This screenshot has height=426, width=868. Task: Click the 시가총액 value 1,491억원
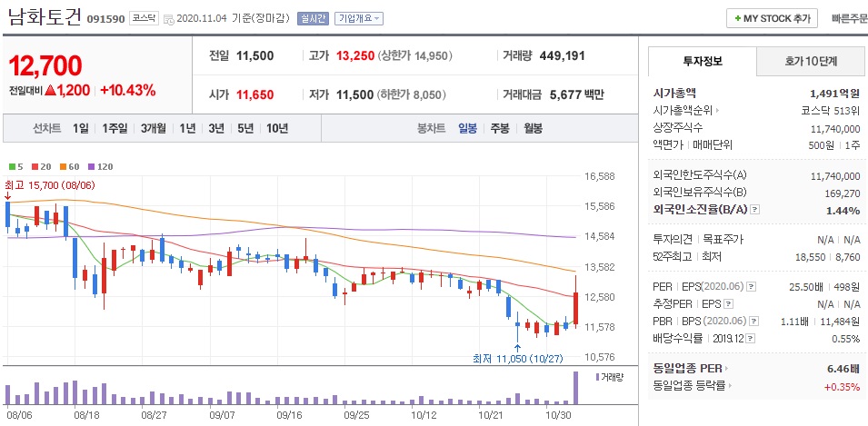834,94
